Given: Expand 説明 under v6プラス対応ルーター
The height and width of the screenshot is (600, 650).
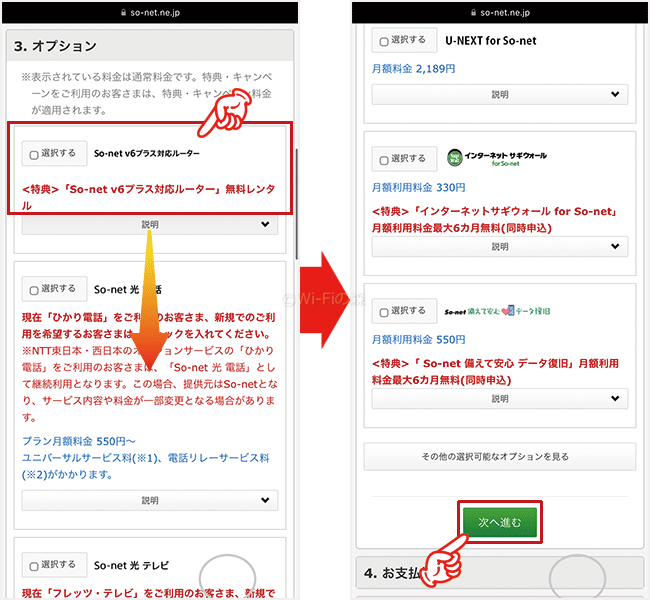Looking at the screenshot, I should point(150,224).
